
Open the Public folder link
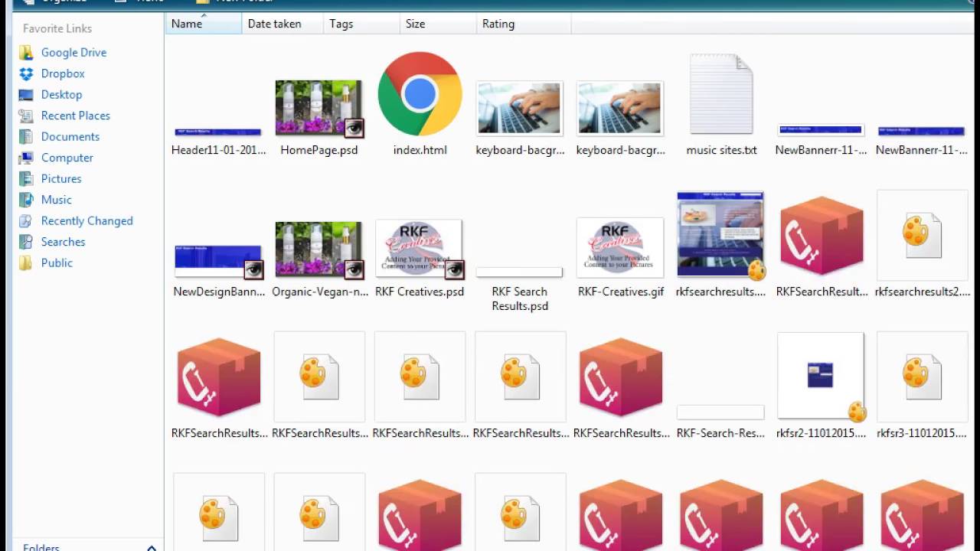(57, 262)
